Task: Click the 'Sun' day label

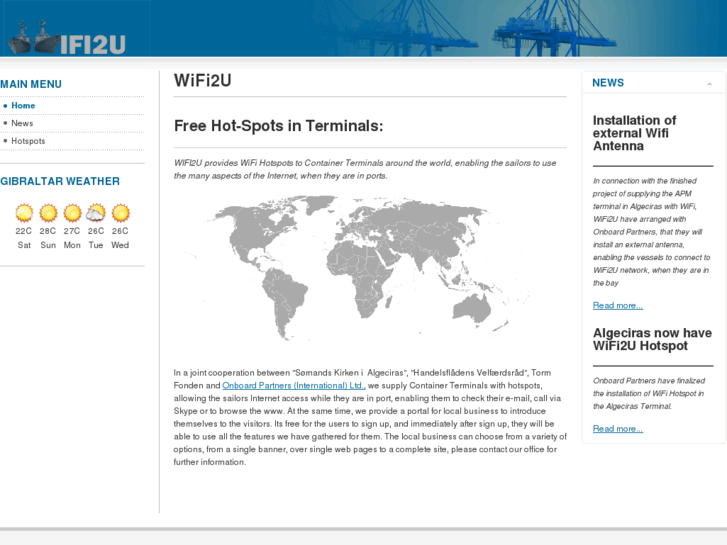Action: (x=48, y=245)
